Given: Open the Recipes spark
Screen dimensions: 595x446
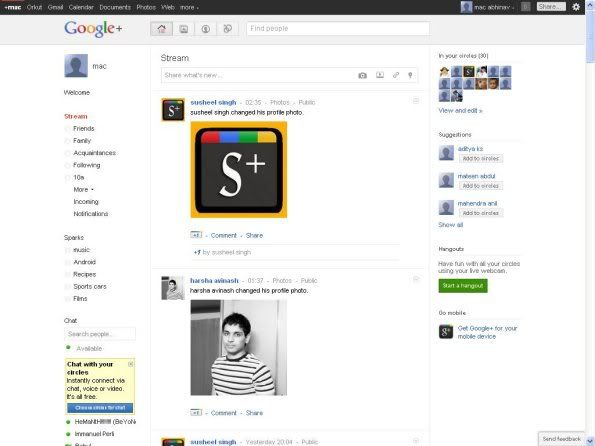Looking at the screenshot, I should [84, 274].
